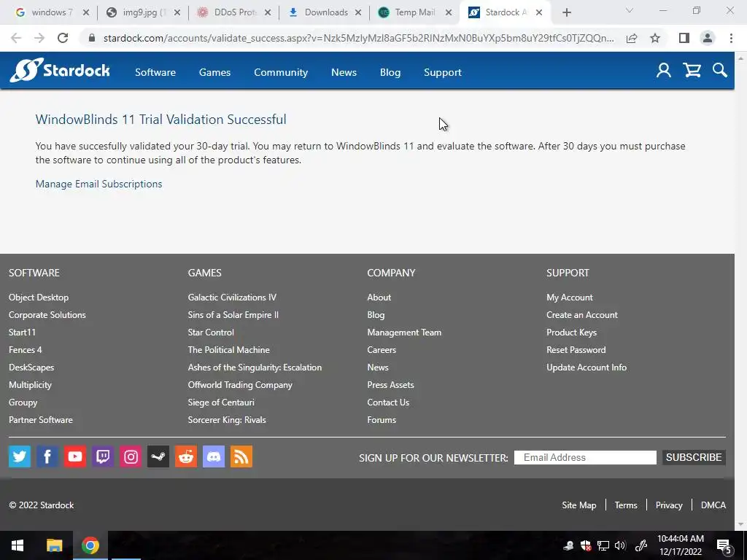
Task: Open the Community menu in header
Action: click(x=281, y=72)
